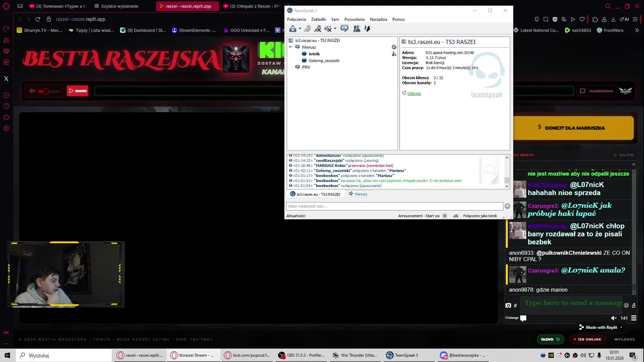Open mute speakers dropdown arrow
The image size is (644, 362).
pos(335,29)
